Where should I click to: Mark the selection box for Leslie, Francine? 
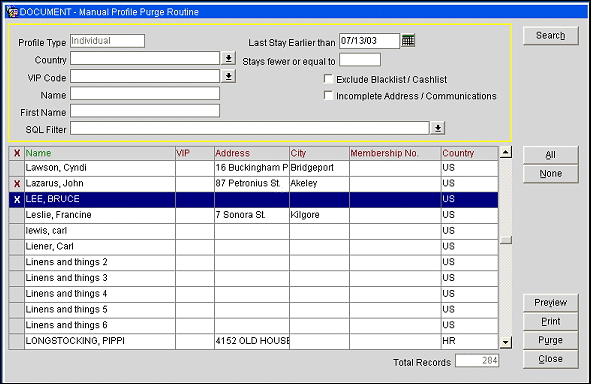pyautogui.click(x=17, y=215)
